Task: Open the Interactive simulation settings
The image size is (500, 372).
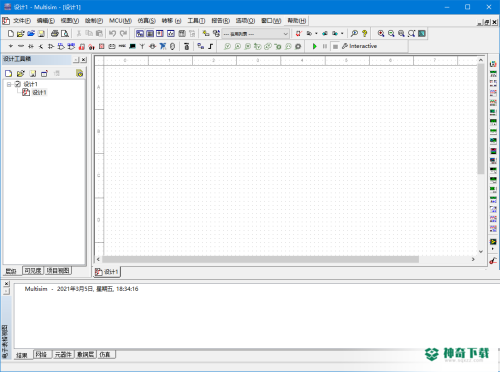Action: click(x=359, y=46)
